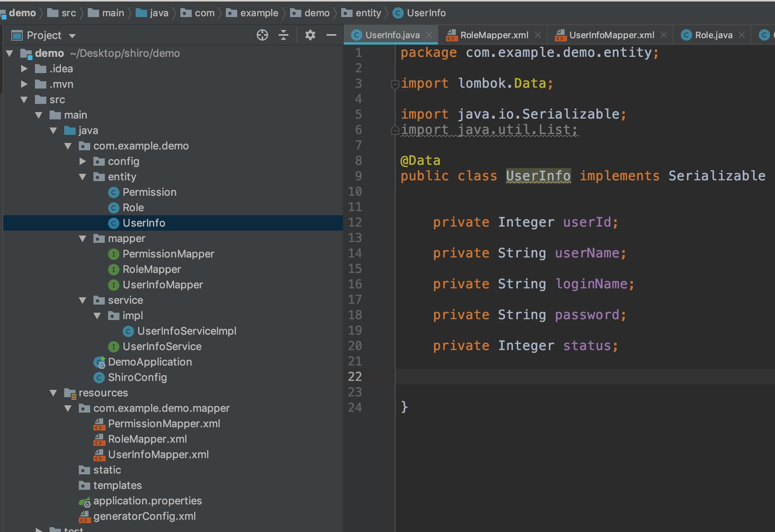The image size is (775, 532).
Task: Click the UserInfo class breadcrumb
Action: click(419, 13)
